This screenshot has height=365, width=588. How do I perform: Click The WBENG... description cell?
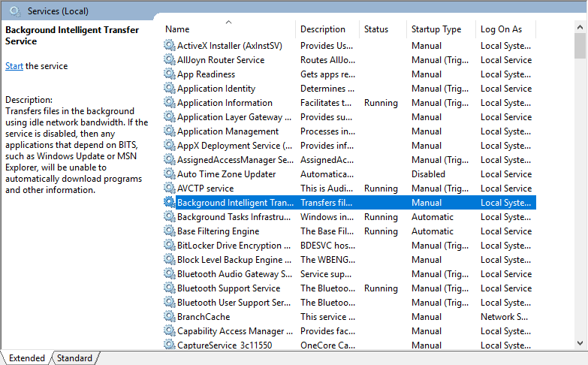click(x=327, y=260)
